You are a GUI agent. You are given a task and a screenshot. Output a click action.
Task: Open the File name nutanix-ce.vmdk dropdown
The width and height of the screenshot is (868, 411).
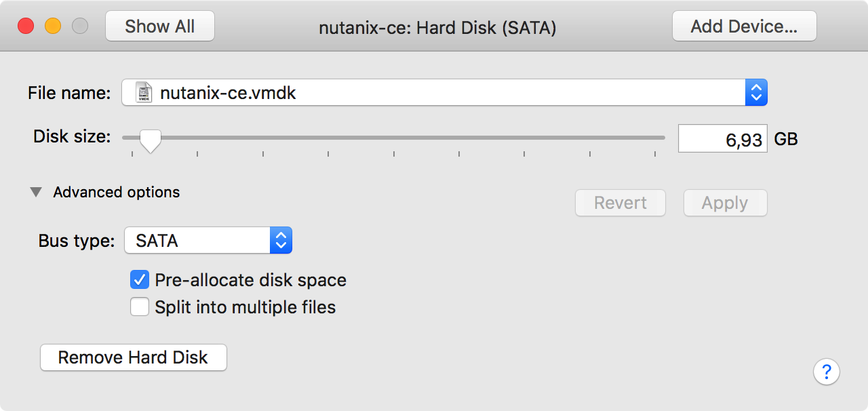tap(444, 92)
